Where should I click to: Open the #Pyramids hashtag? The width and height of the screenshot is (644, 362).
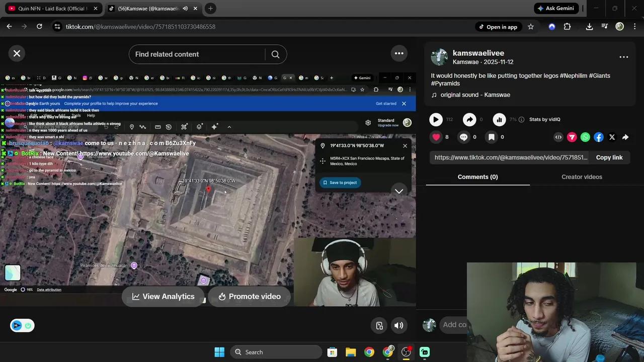pyautogui.click(x=445, y=83)
